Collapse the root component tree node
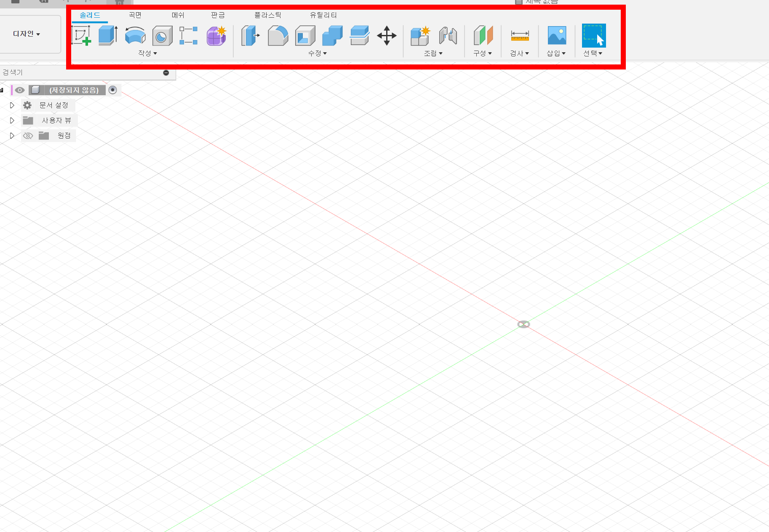This screenshot has height=532, width=769. [2, 90]
